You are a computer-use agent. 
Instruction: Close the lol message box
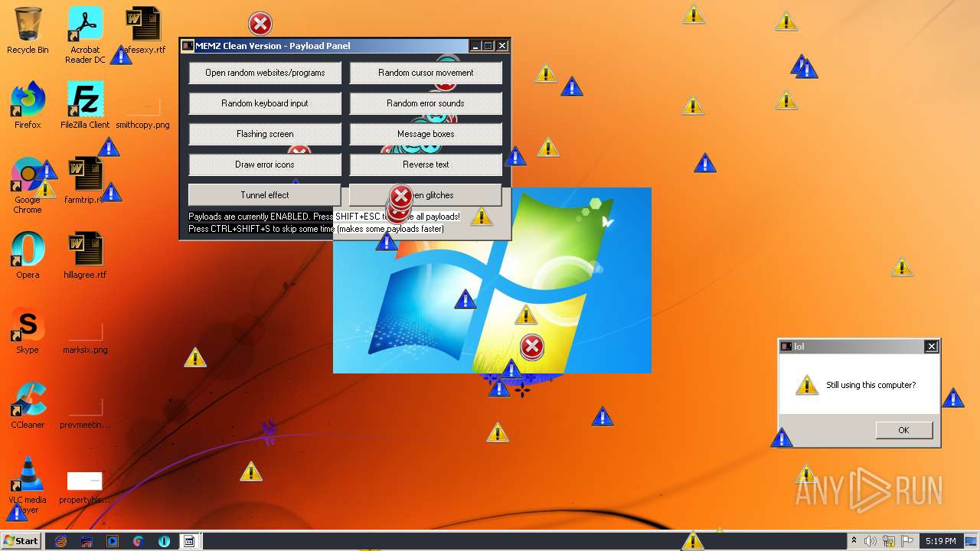[x=931, y=347]
